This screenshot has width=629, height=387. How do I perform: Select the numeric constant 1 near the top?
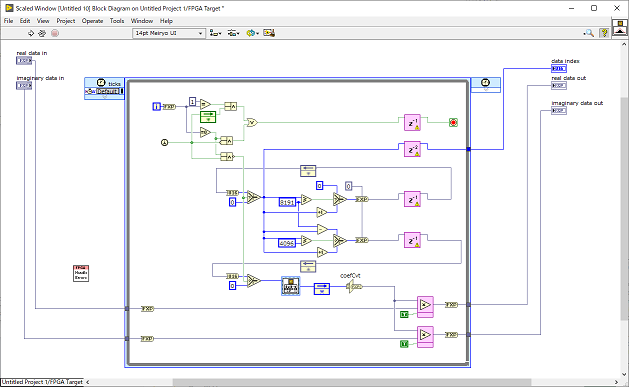click(193, 102)
